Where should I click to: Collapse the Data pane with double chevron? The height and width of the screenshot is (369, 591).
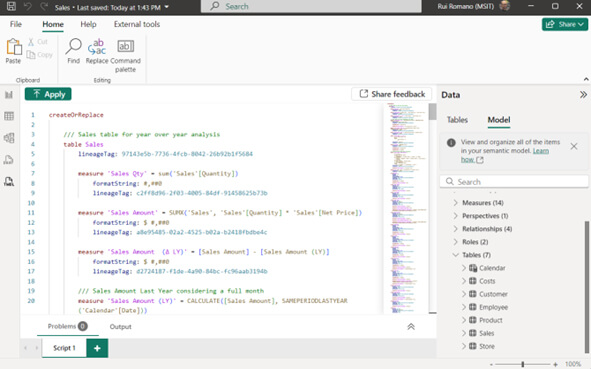pyautogui.click(x=583, y=95)
